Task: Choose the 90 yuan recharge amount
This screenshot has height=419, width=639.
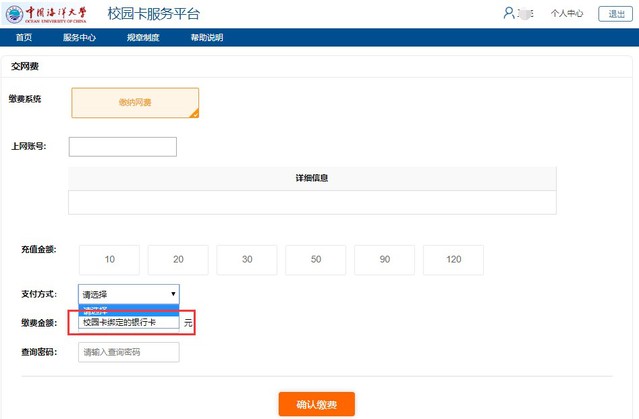Action: coord(384,260)
